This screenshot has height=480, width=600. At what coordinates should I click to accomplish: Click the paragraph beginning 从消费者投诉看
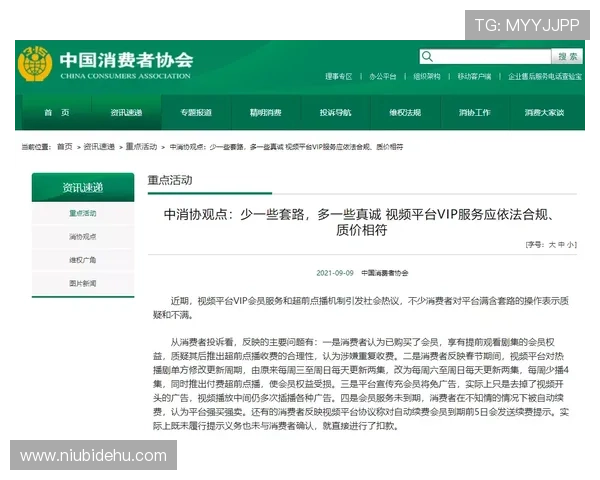pos(361,384)
